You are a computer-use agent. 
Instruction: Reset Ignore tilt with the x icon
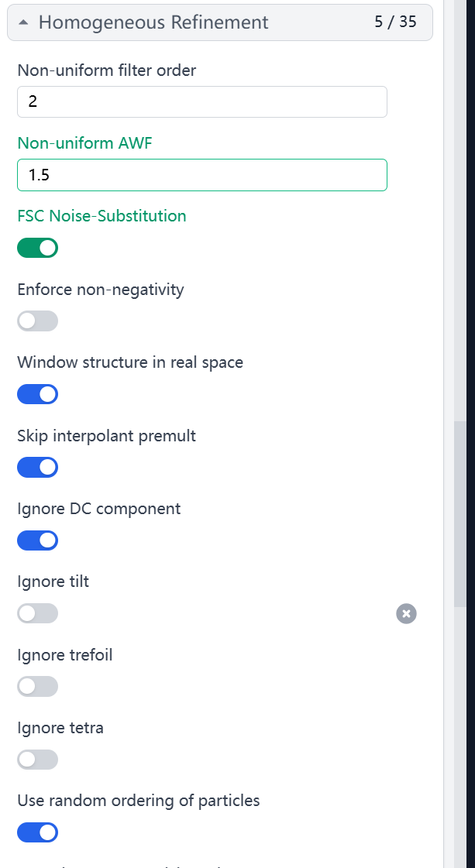[406, 613]
